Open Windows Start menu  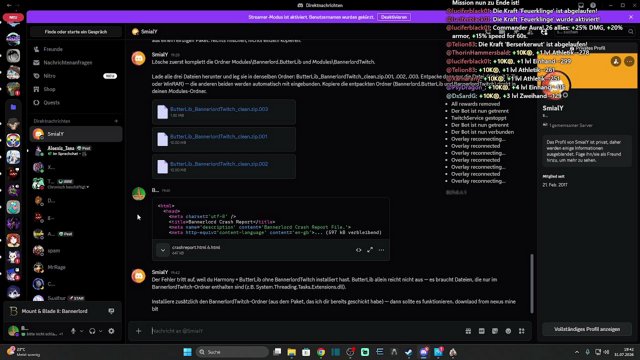[187, 352]
